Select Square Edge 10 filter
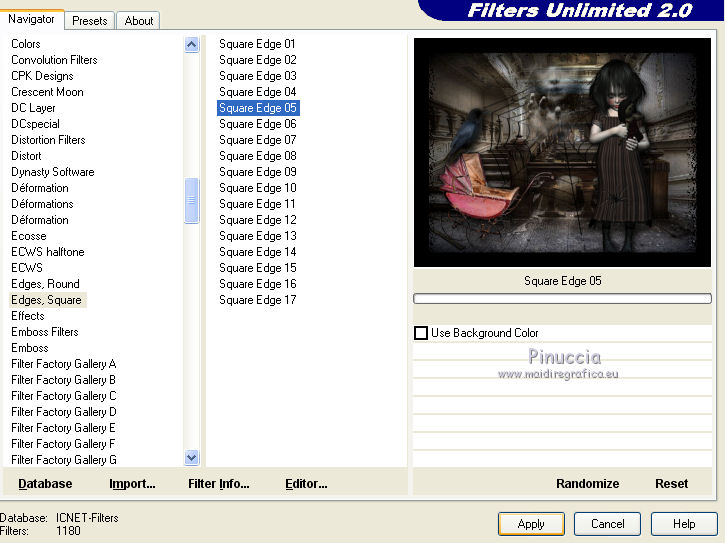 258,188
